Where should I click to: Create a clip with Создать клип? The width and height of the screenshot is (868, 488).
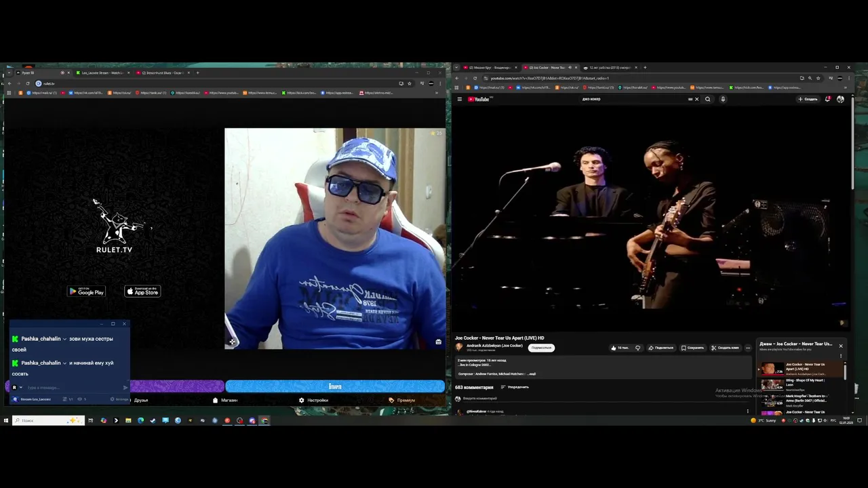pos(725,348)
